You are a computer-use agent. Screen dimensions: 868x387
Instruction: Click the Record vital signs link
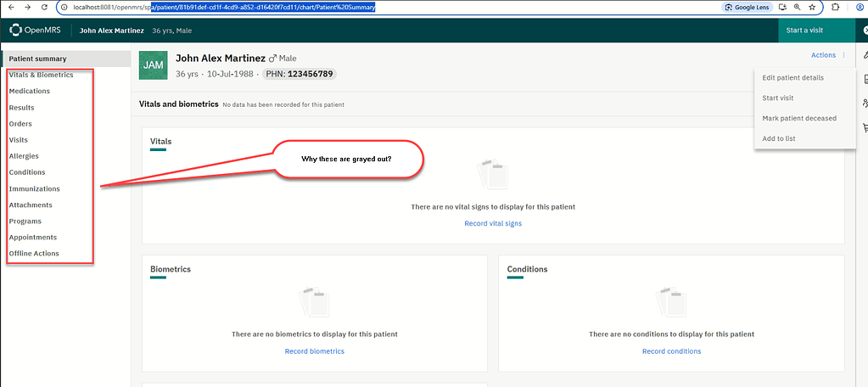pos(493,224)
